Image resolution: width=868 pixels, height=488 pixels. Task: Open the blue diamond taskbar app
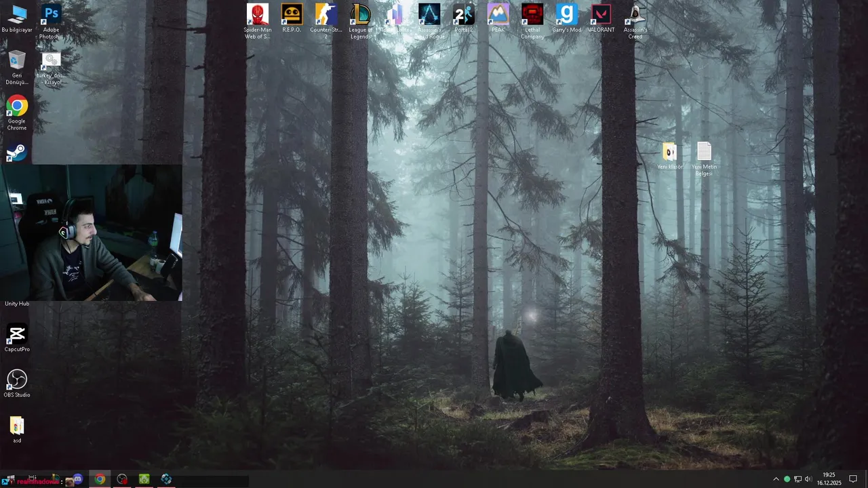click(x=166, y=479)
